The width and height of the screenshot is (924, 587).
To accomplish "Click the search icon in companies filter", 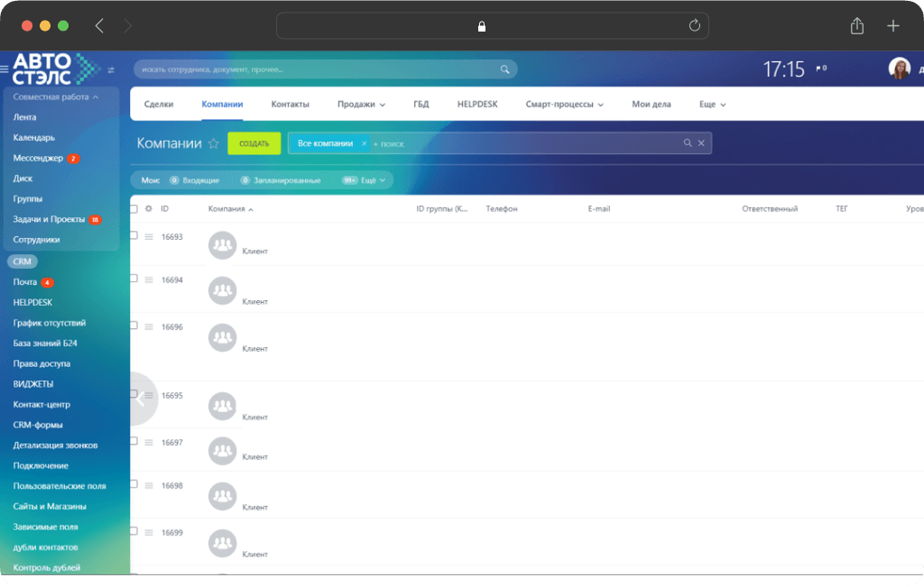I will 687,143.
